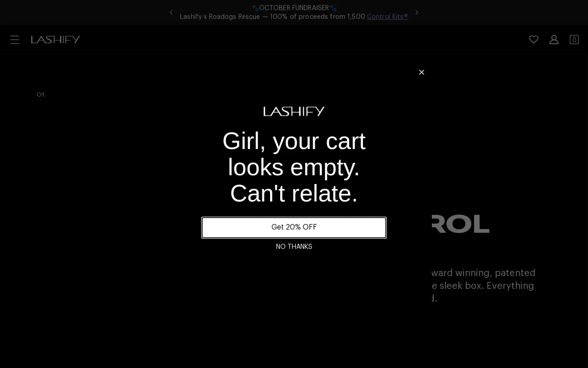
Task: Decline the offer with NO THANKS
Action: (x=294, y=247)
